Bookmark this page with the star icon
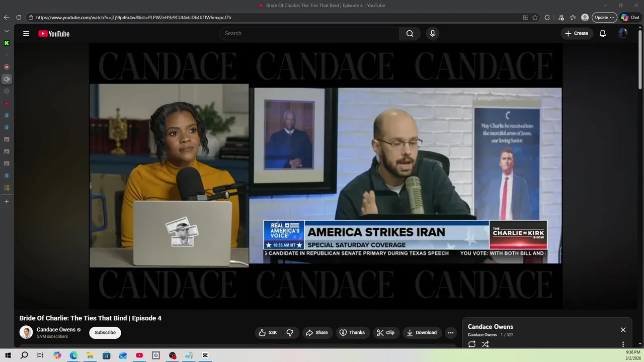Viewport: 644px width, 362px height. [x=535, y=17]
